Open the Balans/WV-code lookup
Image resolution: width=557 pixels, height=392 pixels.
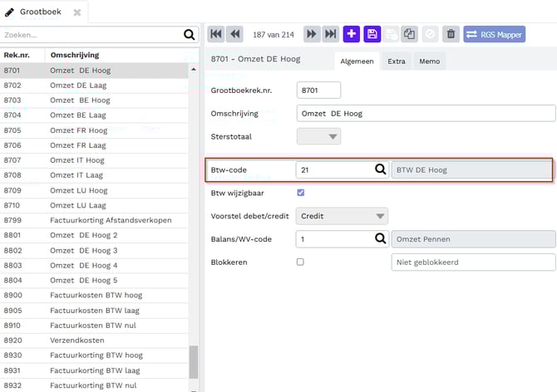(381, 239)
